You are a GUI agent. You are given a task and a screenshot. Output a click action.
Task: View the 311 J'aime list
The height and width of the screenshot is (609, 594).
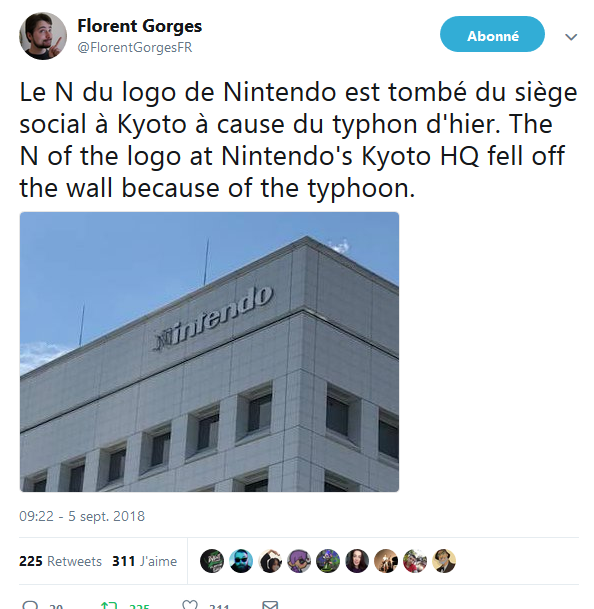click(x=145, y=561)
